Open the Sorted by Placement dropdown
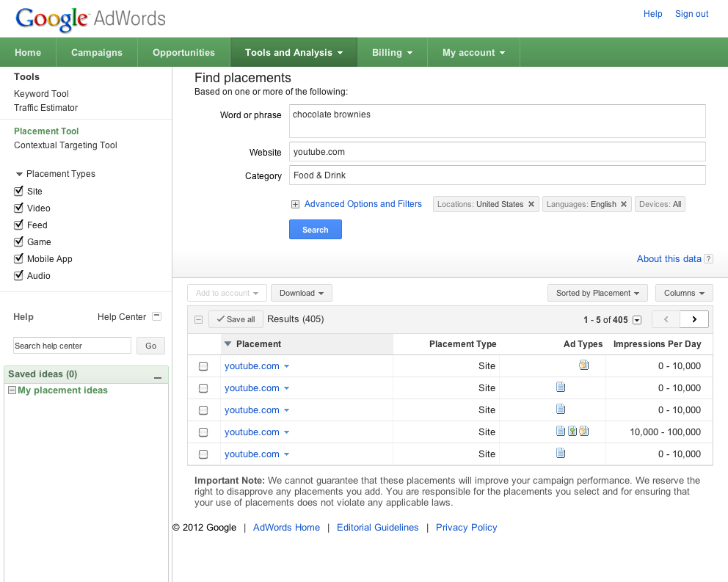The height and width of the screenshot is (582, 728). coord(597,293)
